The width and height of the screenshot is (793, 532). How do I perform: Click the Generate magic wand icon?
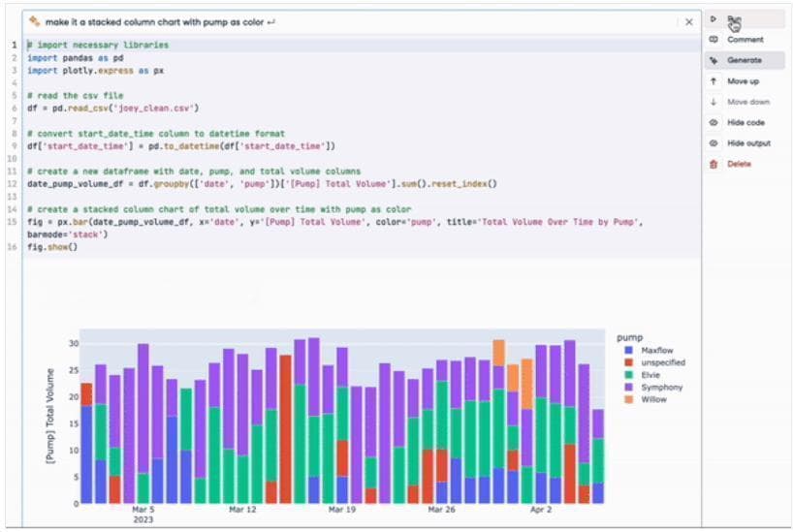click(714, 61)
